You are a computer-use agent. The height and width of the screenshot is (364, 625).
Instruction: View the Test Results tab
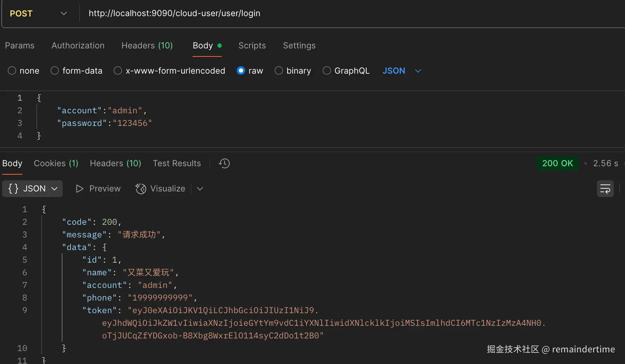177,163
